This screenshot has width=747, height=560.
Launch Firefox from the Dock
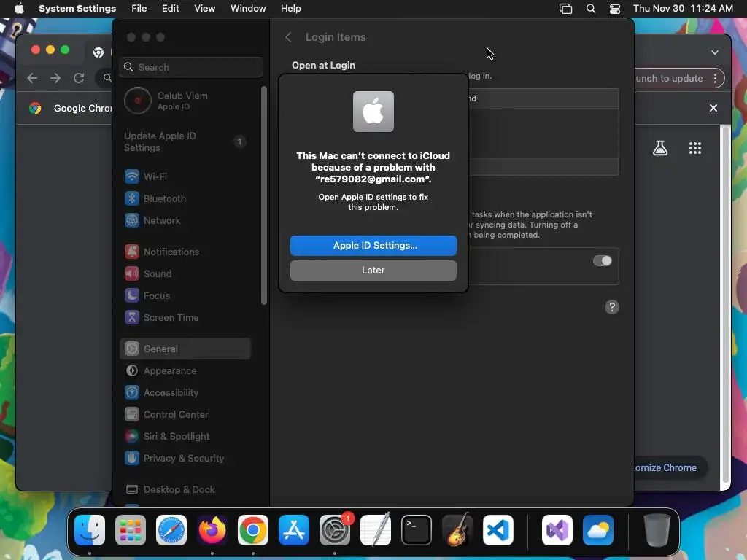[212, 530]
